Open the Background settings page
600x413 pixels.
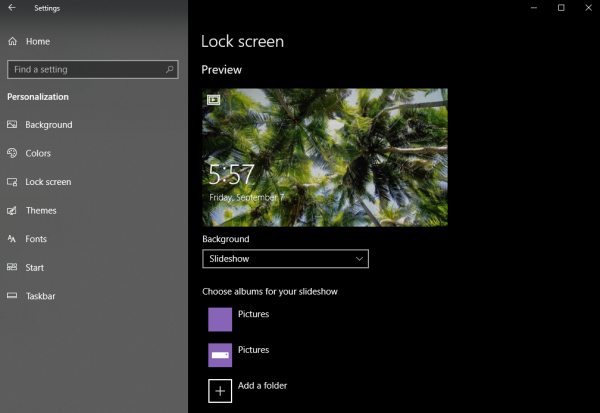click(49, 125)
